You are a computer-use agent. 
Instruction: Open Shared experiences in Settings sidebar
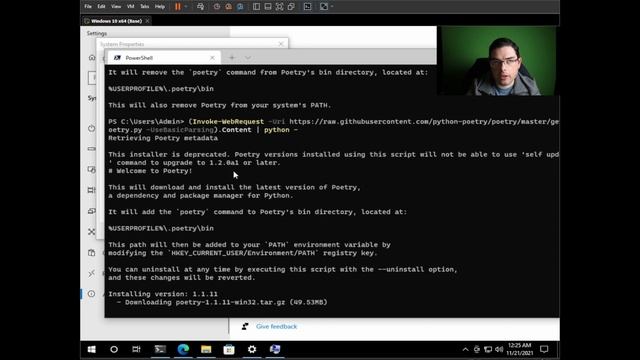[91, 232]
